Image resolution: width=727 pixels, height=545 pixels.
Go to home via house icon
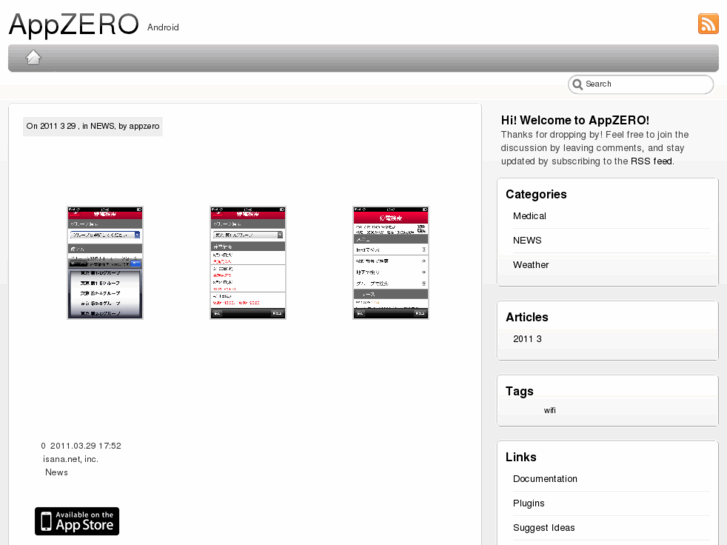tap(33, 58)
